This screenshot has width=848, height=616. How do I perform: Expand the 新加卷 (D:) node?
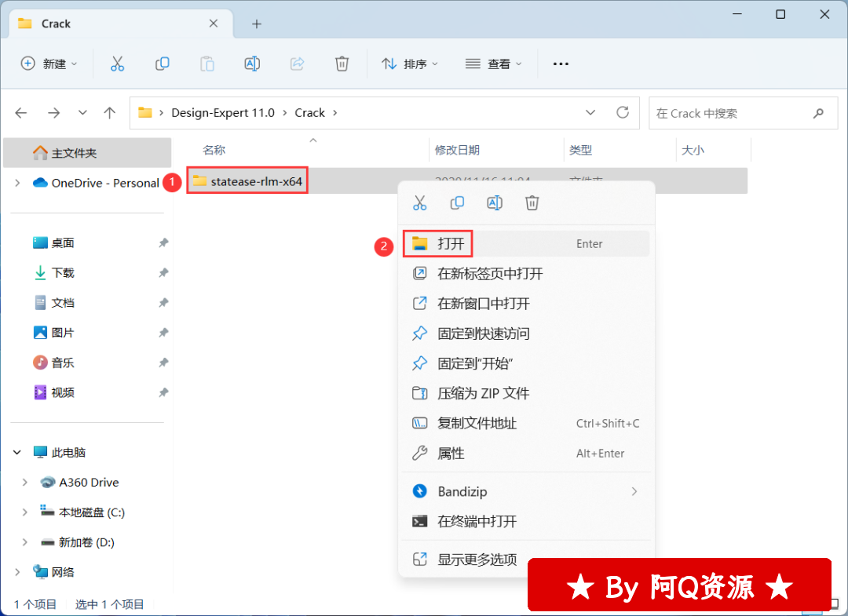click(x=25, y=542)
